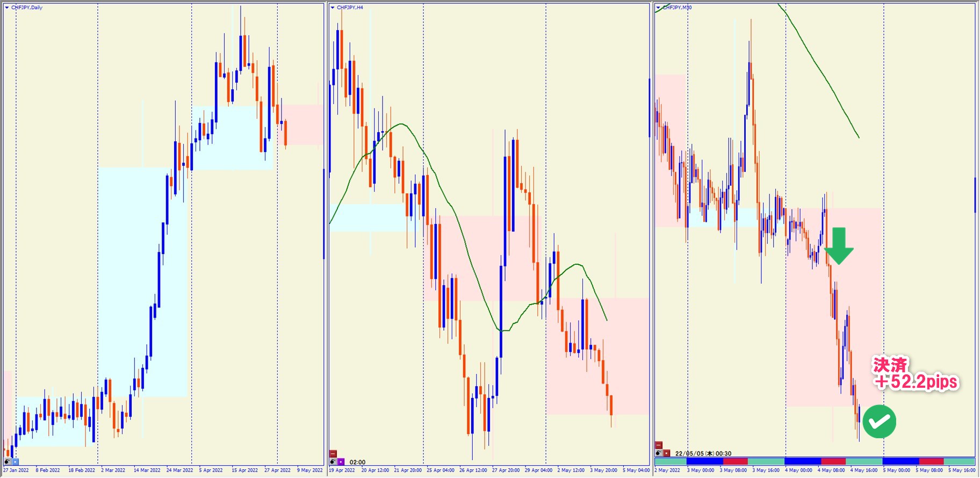Click the 4 May 00:00 time axis label
This screenshot has height=478, width=980.
pyautogui.click(x=798, y=470)
